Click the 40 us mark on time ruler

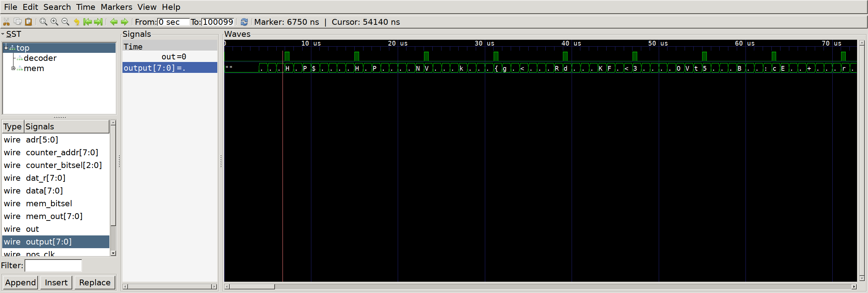[571, 43]
